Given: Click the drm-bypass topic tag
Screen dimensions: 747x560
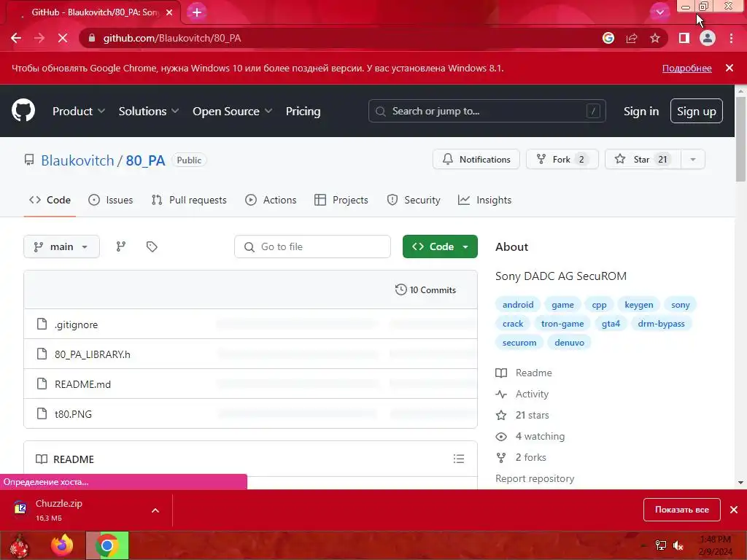Looking at the screenshot, I should (661, 324).
